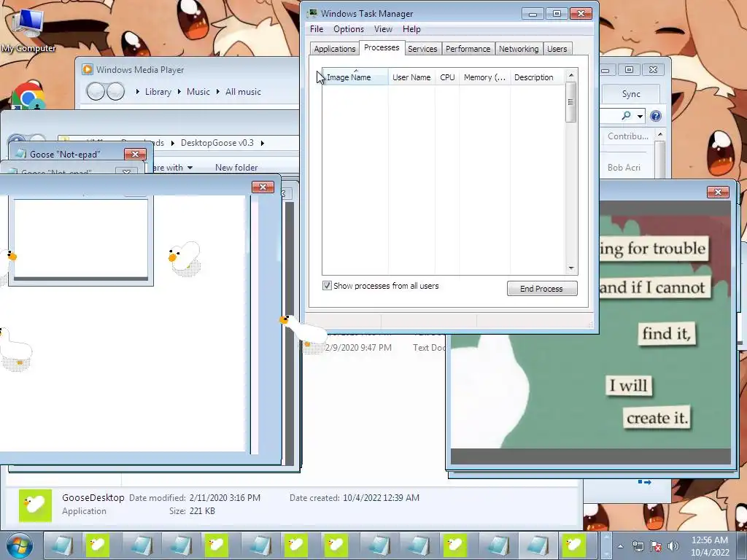Open the View menu in Task Manager

pyautogui.click(x=383, y=29)
